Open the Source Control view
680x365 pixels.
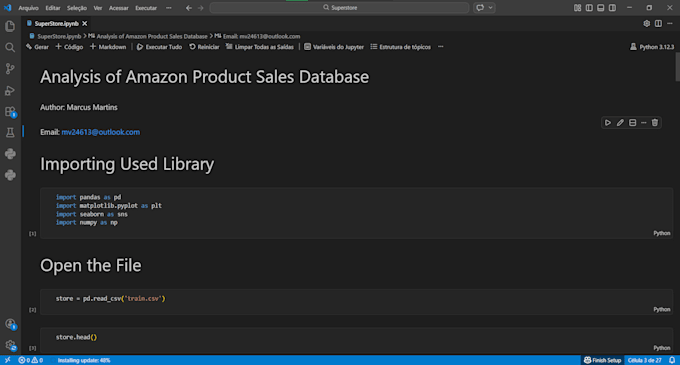tap(10, 68)
